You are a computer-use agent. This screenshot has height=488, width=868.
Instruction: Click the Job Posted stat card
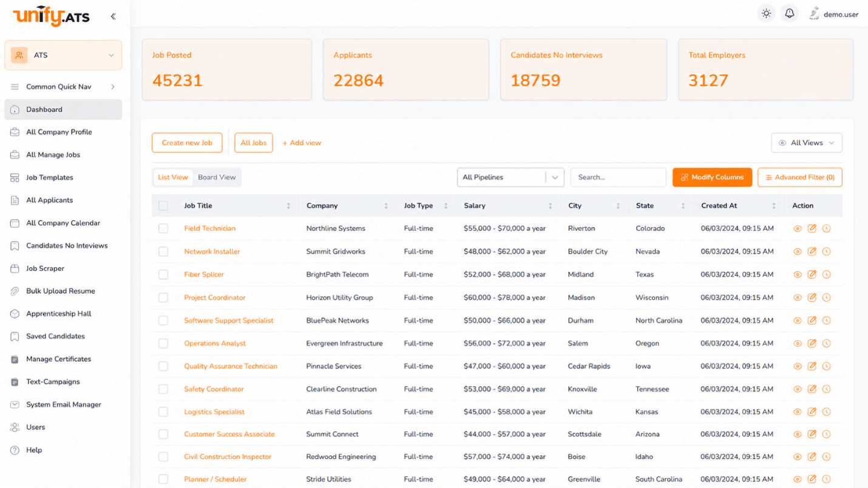click(227, 70)
